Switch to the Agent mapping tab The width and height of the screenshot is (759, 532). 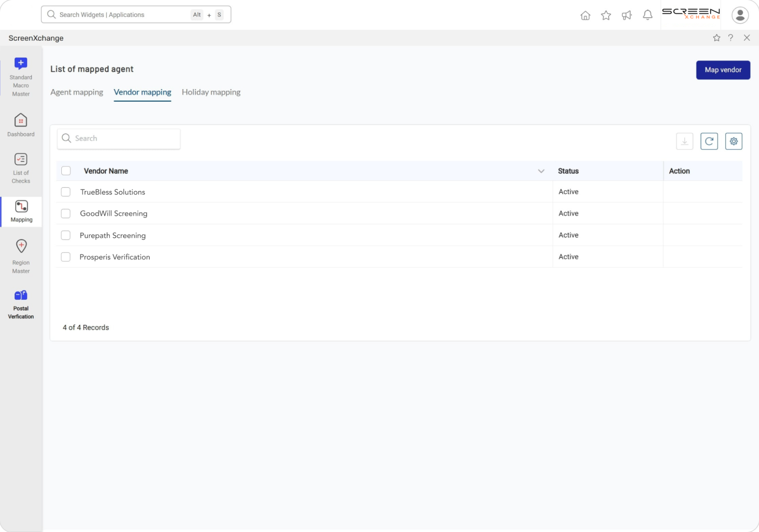click(76, 92)
